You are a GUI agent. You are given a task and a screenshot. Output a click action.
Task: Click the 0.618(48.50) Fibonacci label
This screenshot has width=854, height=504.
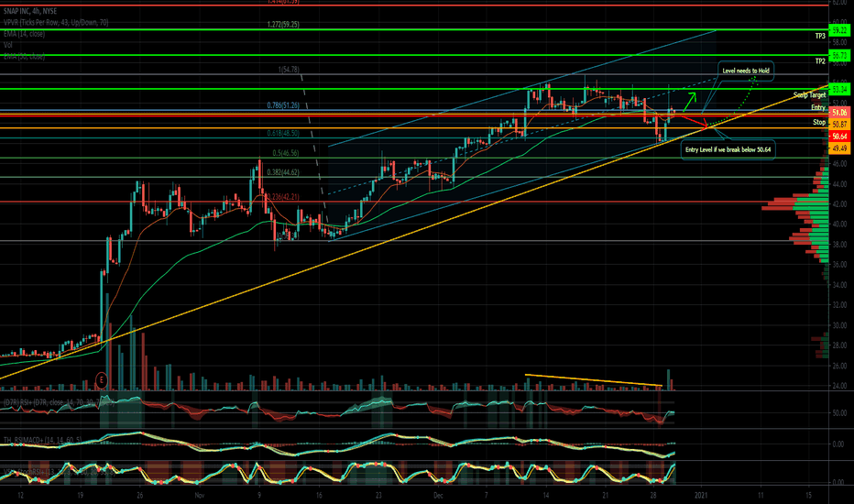[283, 134]
